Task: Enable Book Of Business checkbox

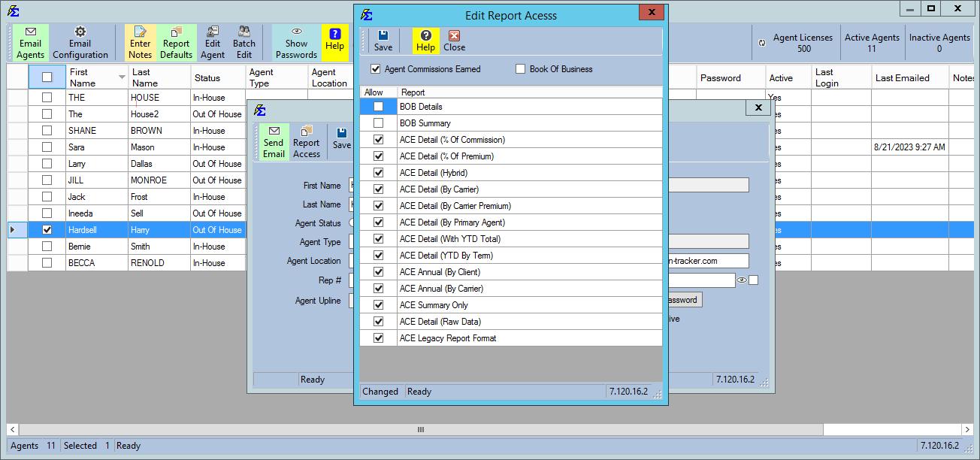Action: tap(520, 69)
